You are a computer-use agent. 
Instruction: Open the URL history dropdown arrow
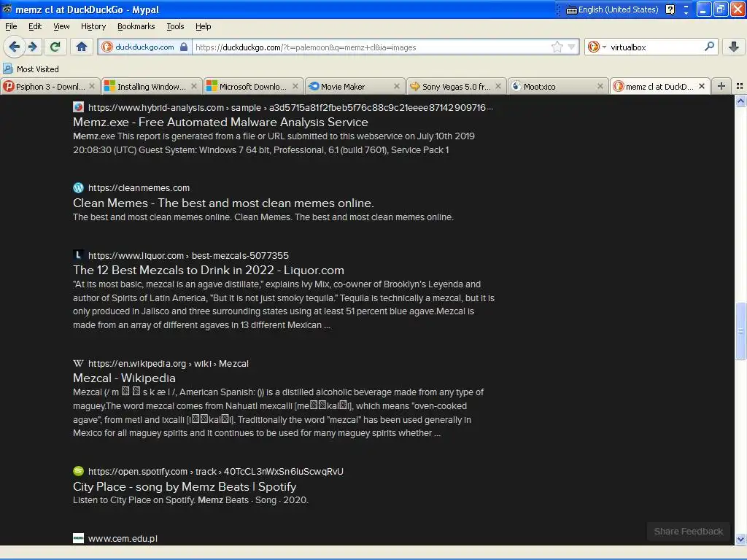(x=571, y=47)
